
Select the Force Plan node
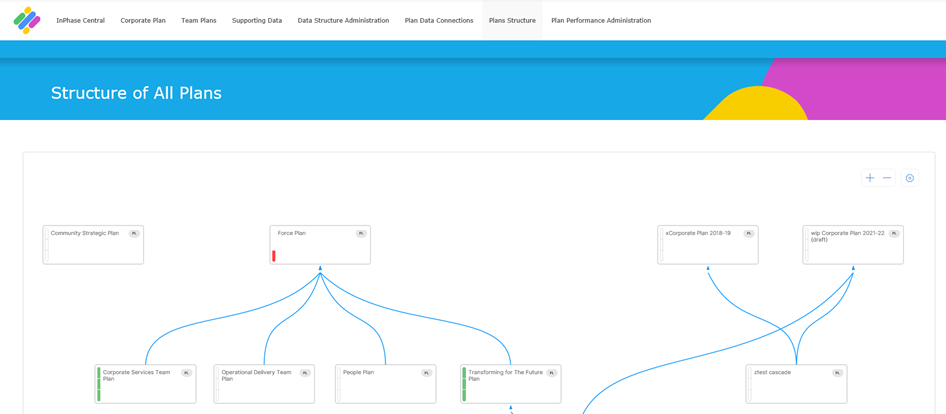click(320, 245)
